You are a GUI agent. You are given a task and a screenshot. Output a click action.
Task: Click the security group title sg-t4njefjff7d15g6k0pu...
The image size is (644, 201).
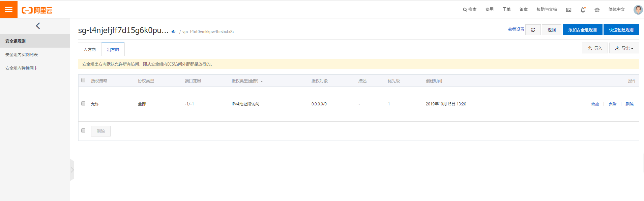click(123, 30)
